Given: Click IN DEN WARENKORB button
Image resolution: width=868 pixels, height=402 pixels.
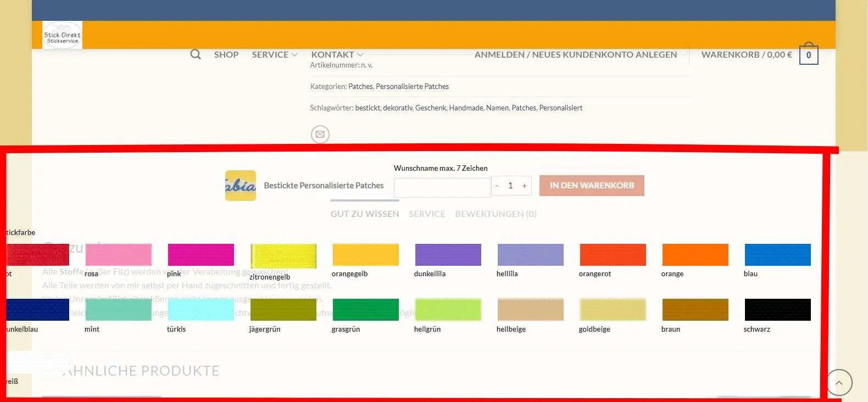Looking at the screenshot, I should (x=592, y=186).
